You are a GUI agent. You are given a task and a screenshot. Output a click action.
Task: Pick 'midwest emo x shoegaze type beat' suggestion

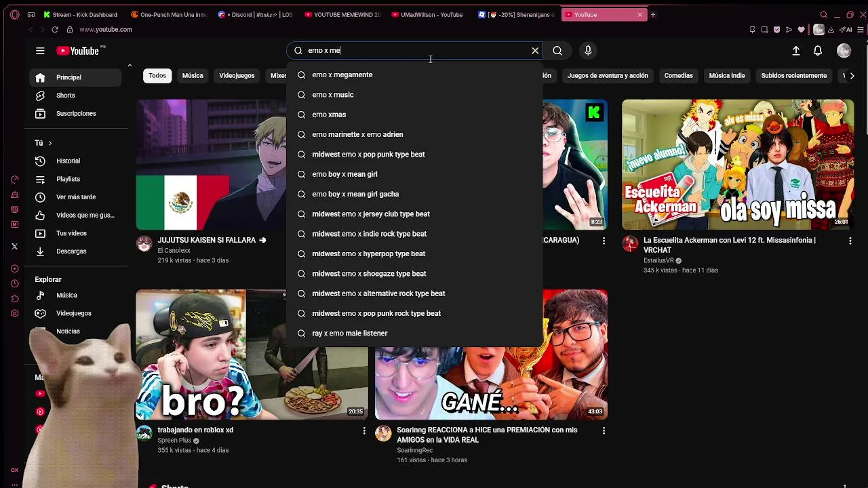[415, 274]
